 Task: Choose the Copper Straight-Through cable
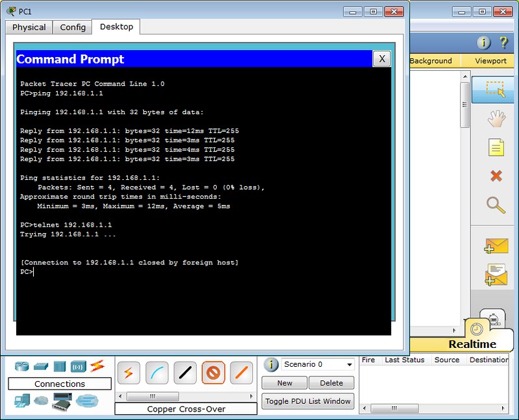[185, 373]
